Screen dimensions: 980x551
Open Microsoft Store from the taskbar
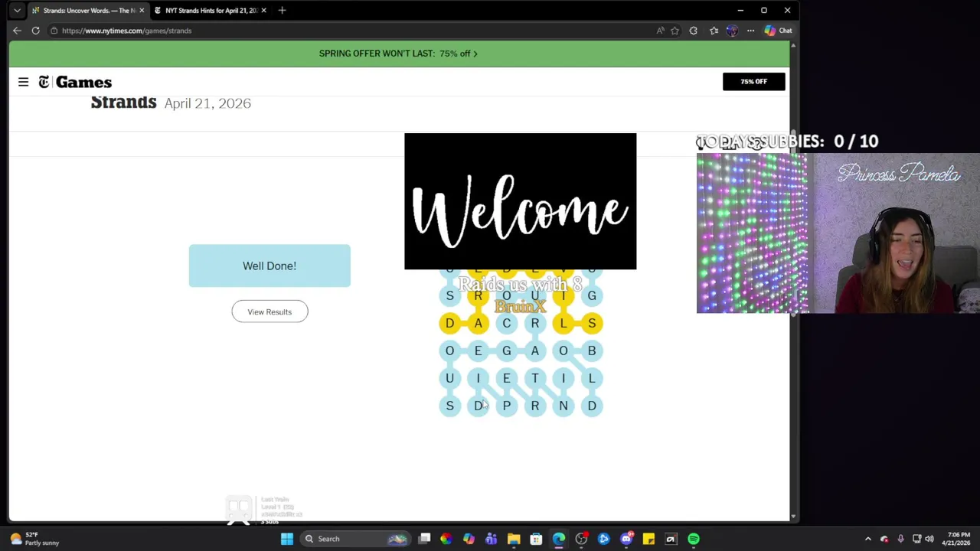click(x=536, y=539)
